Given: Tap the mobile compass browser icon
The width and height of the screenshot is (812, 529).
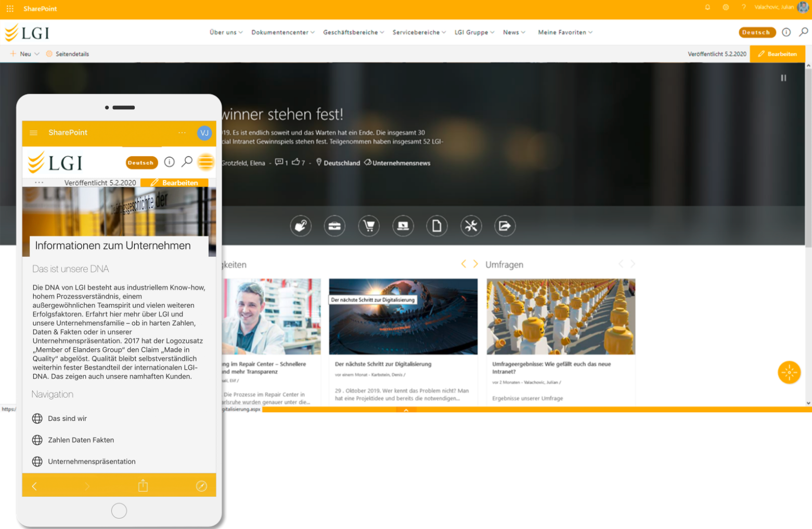Looking at the screenshot, I should tap(201, 486).
